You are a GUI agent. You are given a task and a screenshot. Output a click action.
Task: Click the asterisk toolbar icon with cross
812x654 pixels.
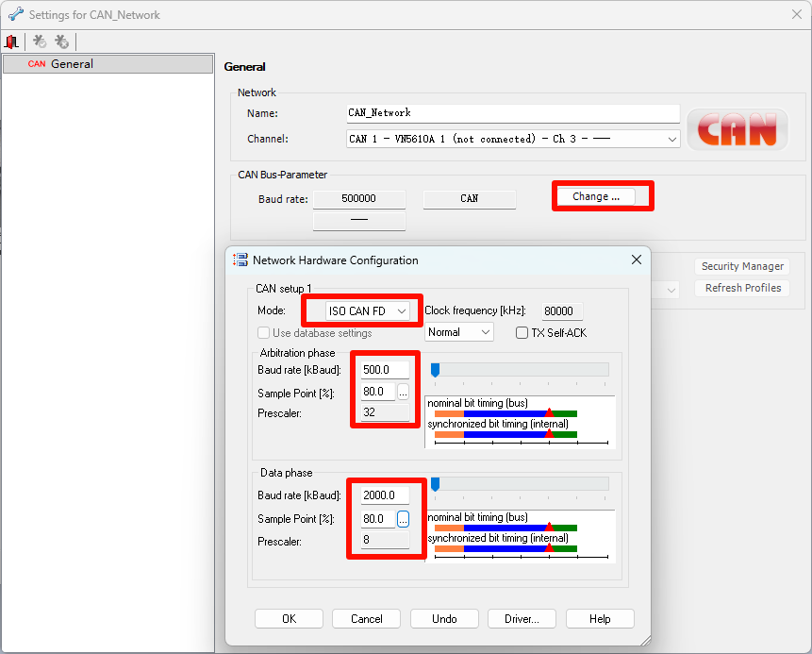[61, 42]
